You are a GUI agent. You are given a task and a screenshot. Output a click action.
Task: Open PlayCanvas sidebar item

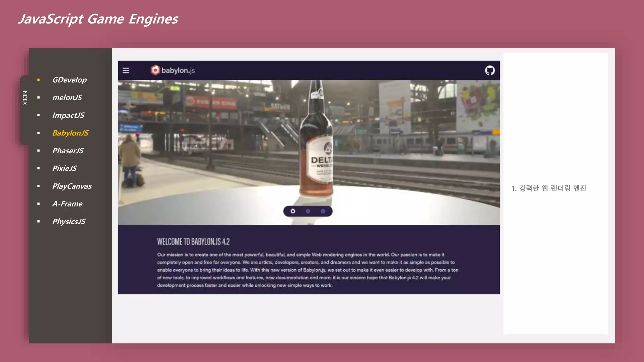pos(72,186)
